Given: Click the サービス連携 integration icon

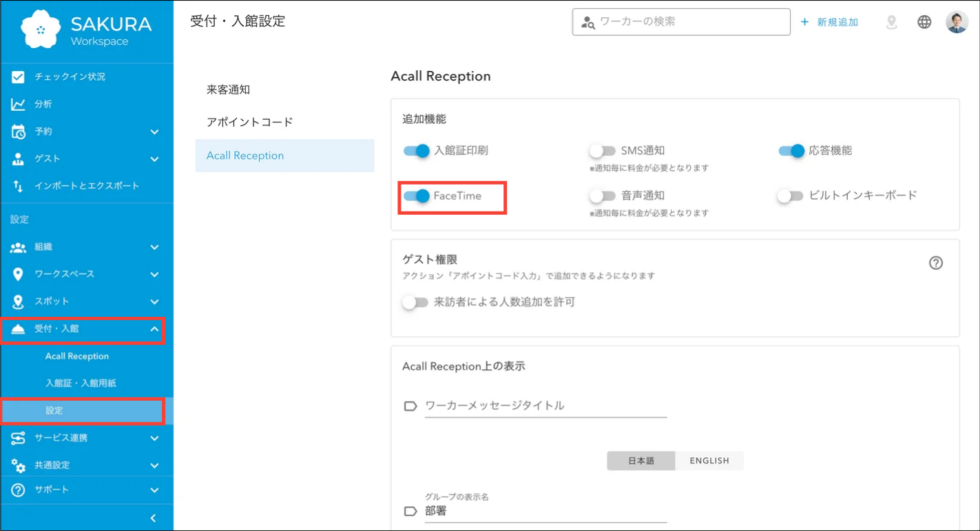Looking at the screenshot, I should [18, 438].
